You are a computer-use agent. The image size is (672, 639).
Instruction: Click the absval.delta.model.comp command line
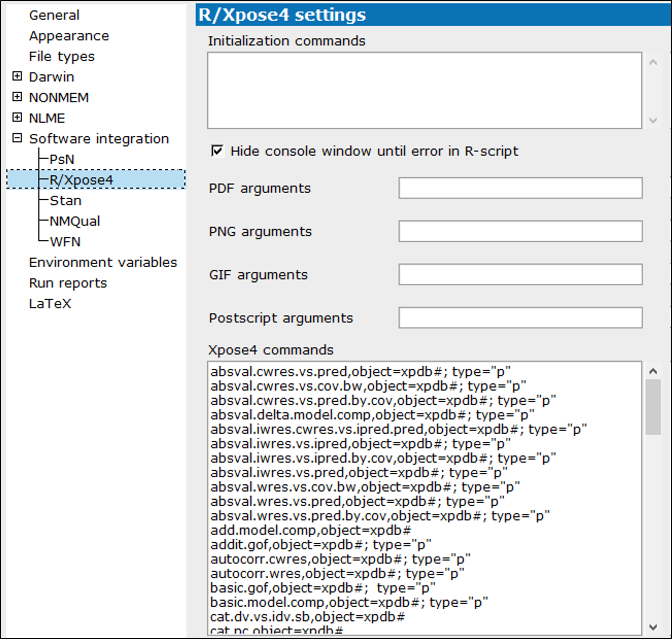coord(372,415)
